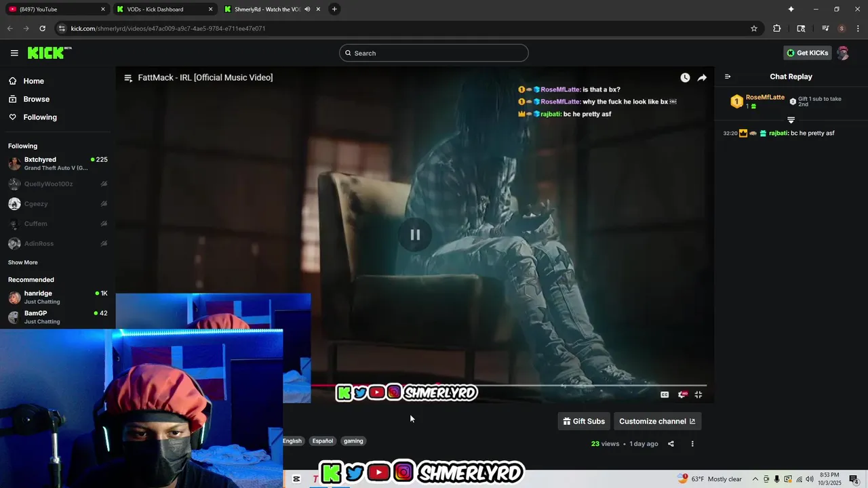Click the Get KICKs button
The width and height of the screenshot is (868, 488).
tap(807, 53)
